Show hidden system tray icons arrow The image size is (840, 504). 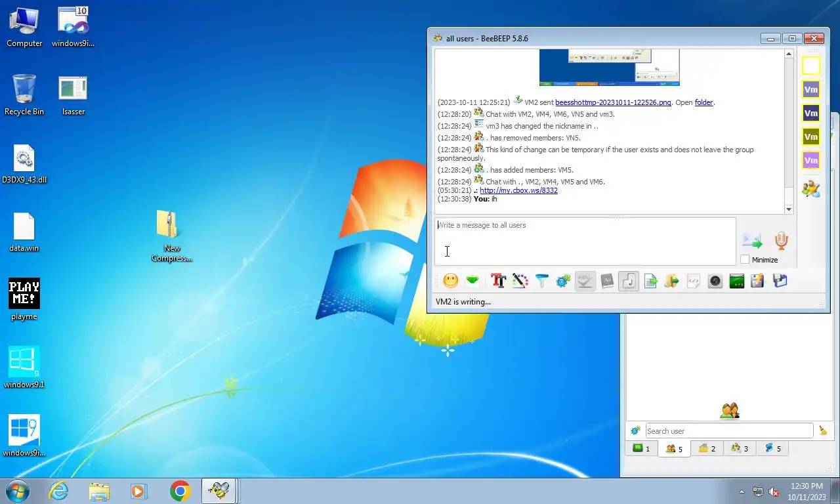point(742,492)
